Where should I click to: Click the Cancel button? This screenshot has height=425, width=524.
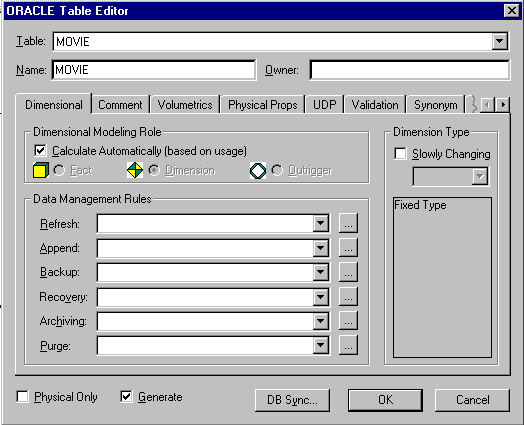472,400
